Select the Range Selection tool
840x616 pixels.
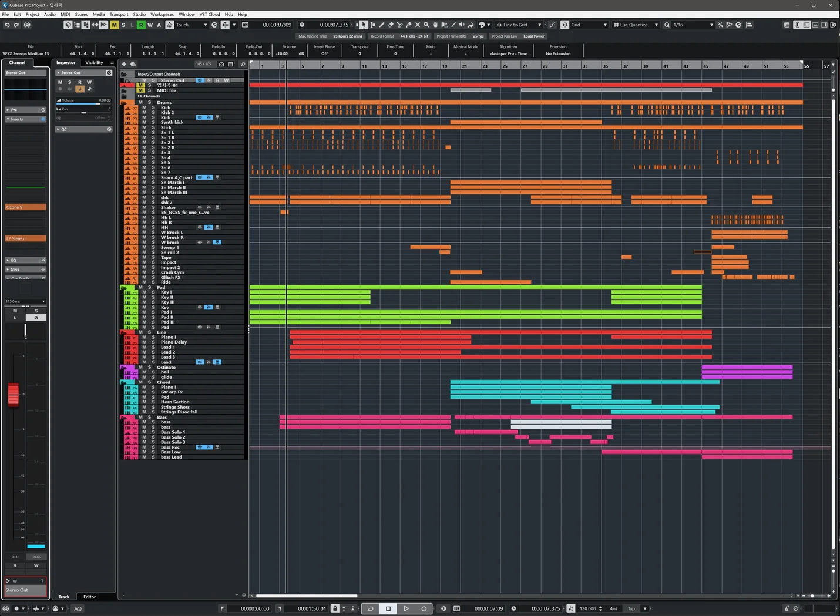tap(373, 25)
